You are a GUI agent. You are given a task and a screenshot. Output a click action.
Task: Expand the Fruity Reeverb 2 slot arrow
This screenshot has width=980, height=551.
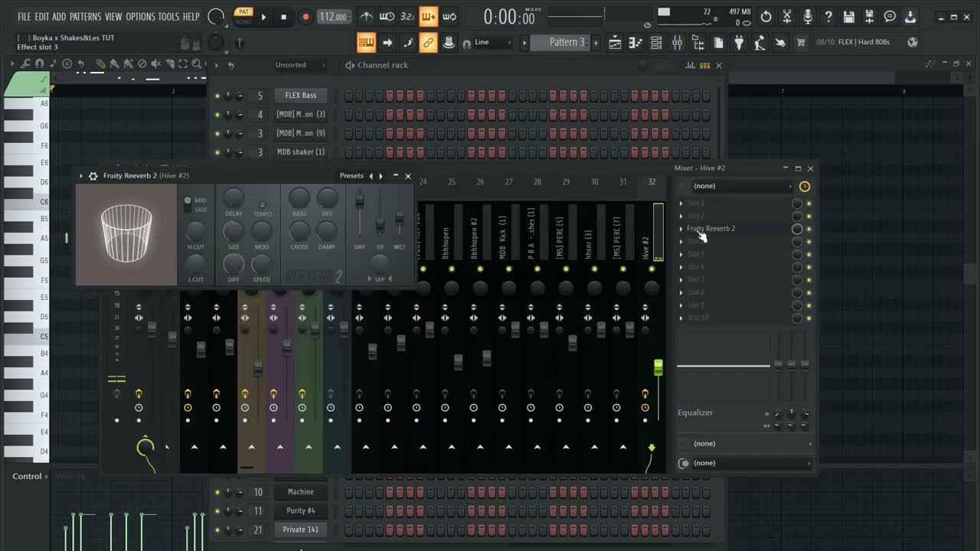coord(681,229)
